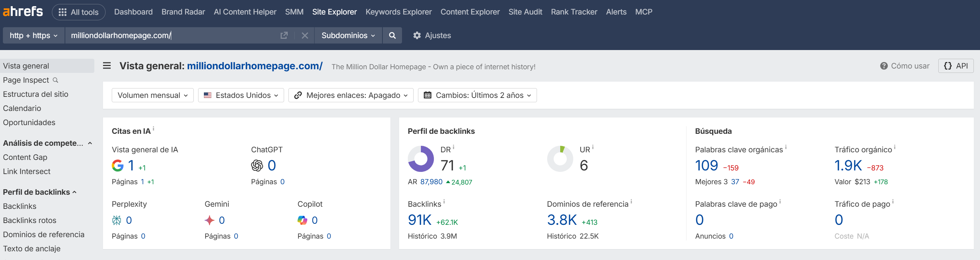Open the 3.8K referring domains count
The width and height of the screenshot is (980, 260).
coord(562,220)
